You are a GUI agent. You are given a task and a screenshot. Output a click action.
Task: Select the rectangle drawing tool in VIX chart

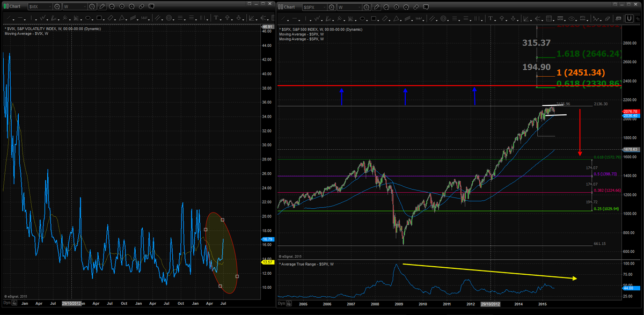tap(99, 18)
